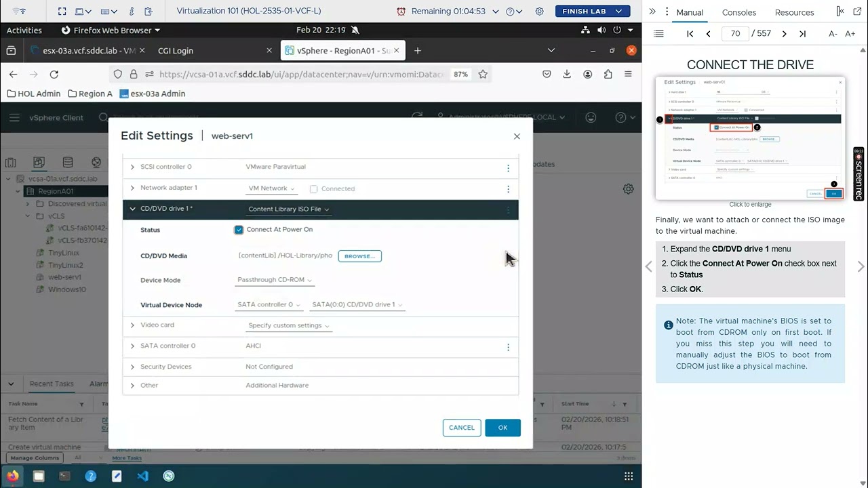Open the Show Applications grid
This screenshot has height=488, width=868.
pos(629,476)
